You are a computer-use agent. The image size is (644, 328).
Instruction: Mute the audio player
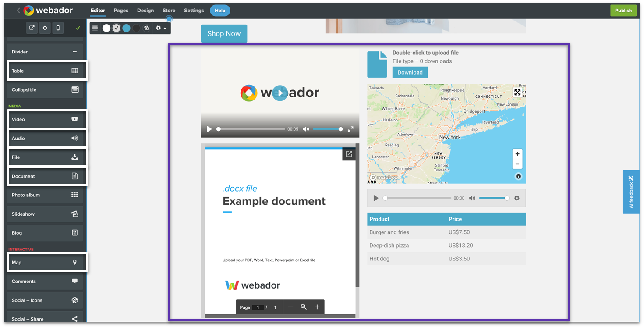pyautogui.click(x=472, y=198)
